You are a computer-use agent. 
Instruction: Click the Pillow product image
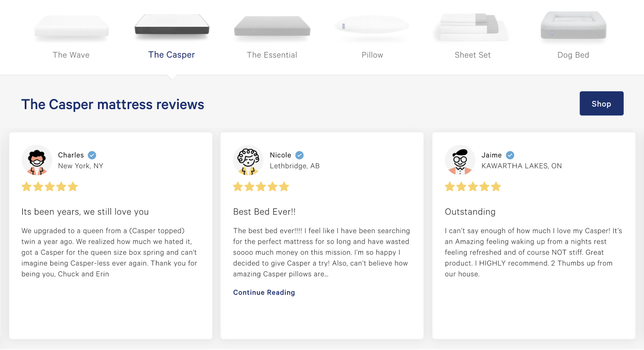372,26
